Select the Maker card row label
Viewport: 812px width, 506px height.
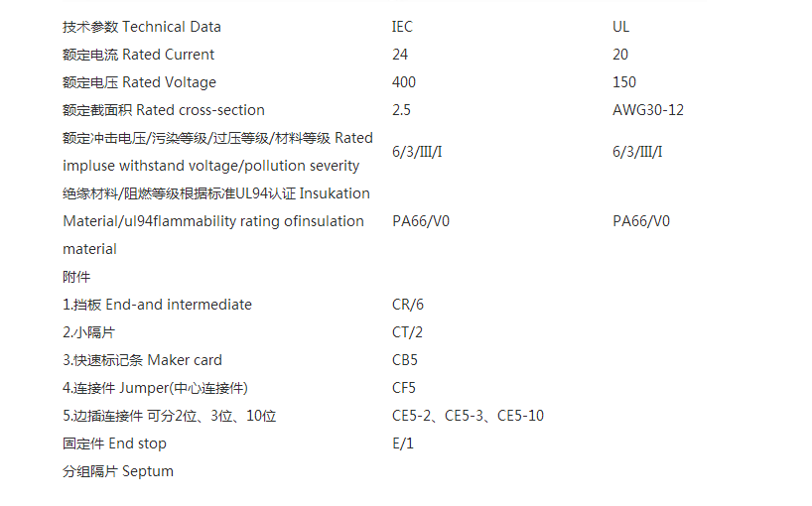coord(142,360)
